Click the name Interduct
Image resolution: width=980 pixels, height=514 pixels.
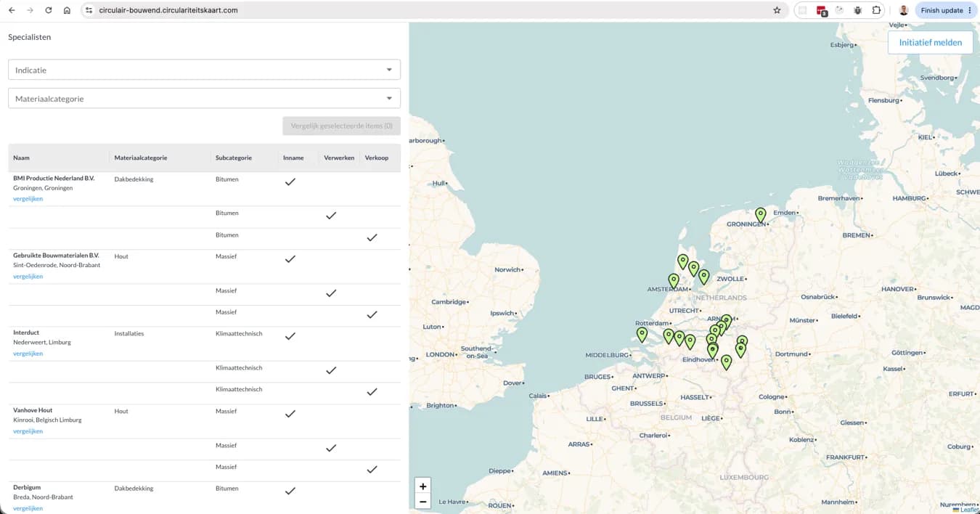[x=26, y=333]
